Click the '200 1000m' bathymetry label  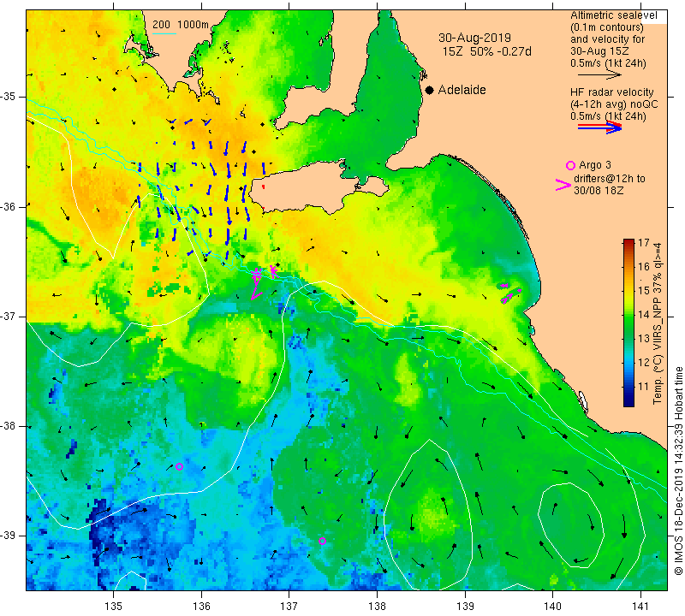(181, 25)
